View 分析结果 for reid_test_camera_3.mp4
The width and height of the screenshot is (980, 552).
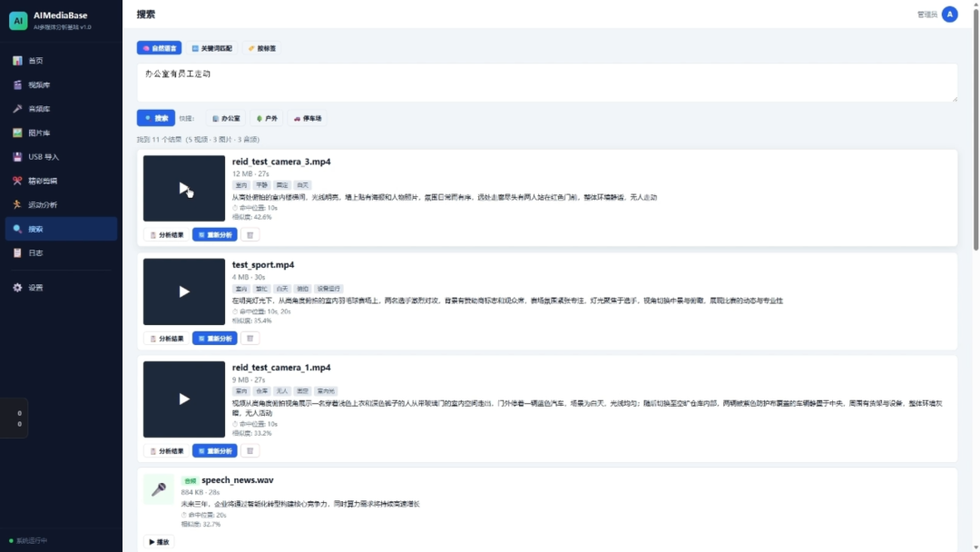pyautogui.click(x=167, y=235)
